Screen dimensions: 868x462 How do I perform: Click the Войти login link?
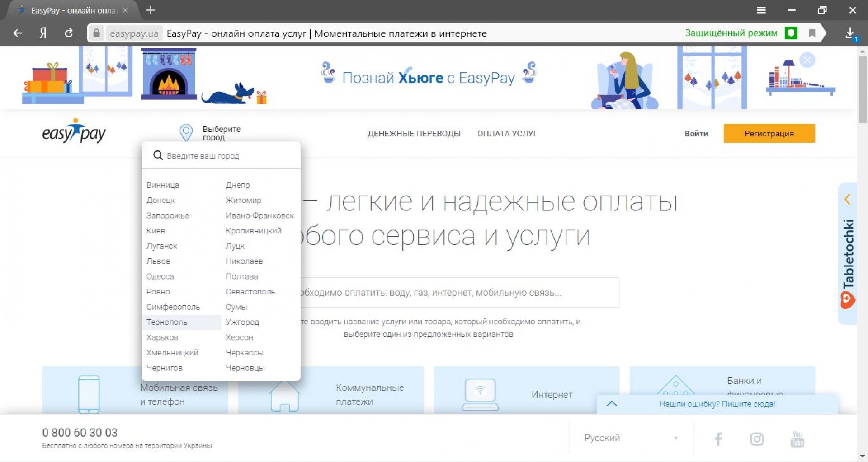click(696, 134)
